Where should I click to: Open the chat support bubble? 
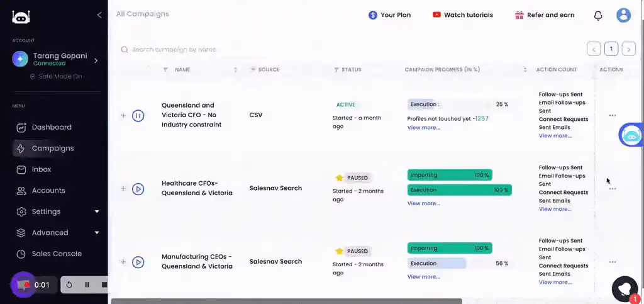pyautogui.click(x=625, y=289)
